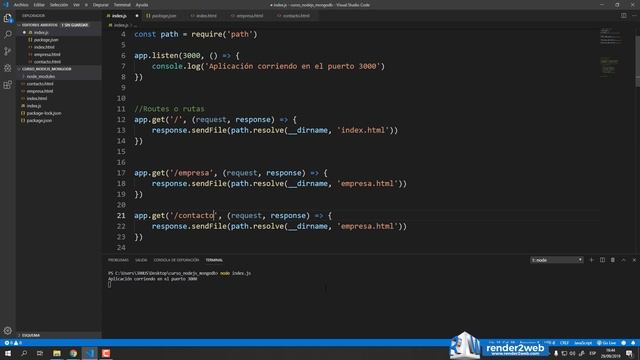Viewport: 640px width, 360px height.
Task: Open Windows taskbar search
Action: click(24, 353)
